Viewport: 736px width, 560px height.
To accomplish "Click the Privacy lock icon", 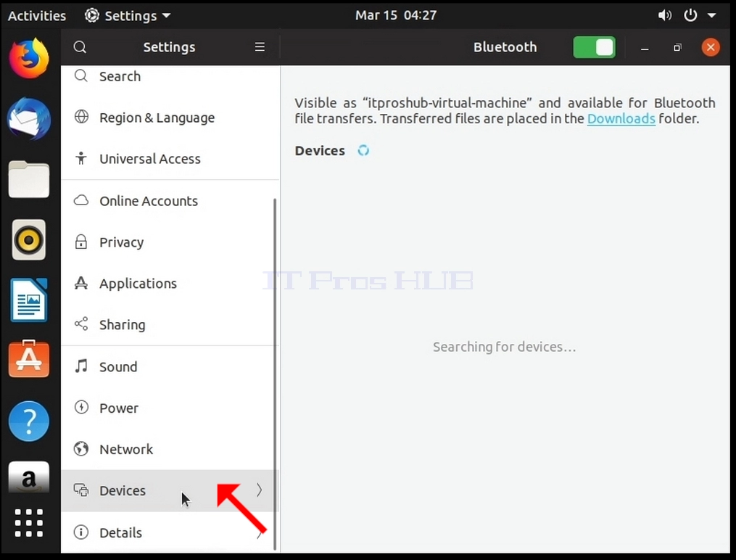I will click(81, 242).
